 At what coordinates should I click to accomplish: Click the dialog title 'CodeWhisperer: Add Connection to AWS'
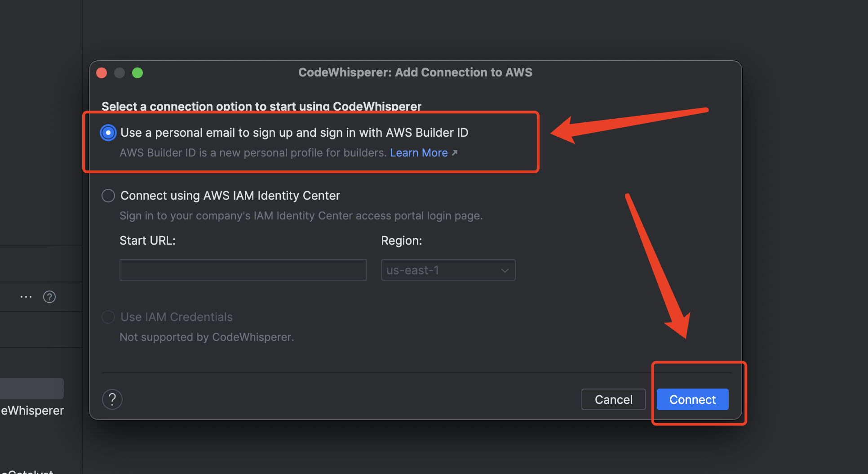click(415, 72)
